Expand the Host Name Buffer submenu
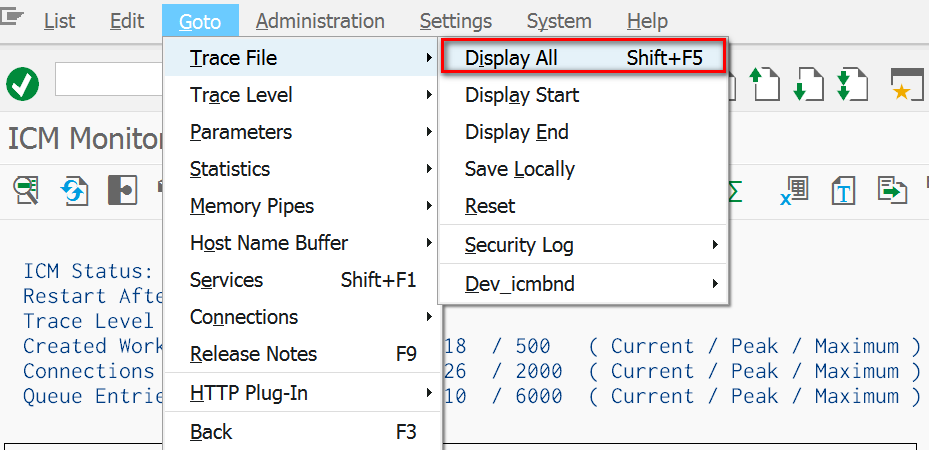The width and height of the screenshot is (929, 450). click(302, 243)
